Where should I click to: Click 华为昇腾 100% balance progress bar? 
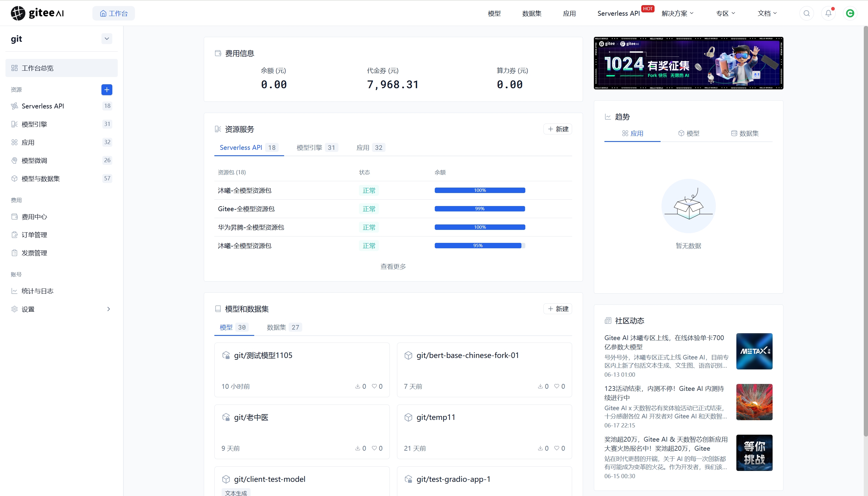click(480, 227)
